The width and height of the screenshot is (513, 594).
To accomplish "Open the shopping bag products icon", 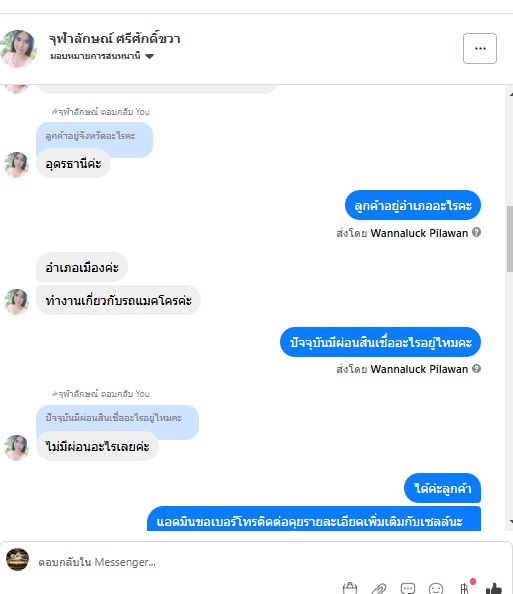I will [x=349, y=588].
